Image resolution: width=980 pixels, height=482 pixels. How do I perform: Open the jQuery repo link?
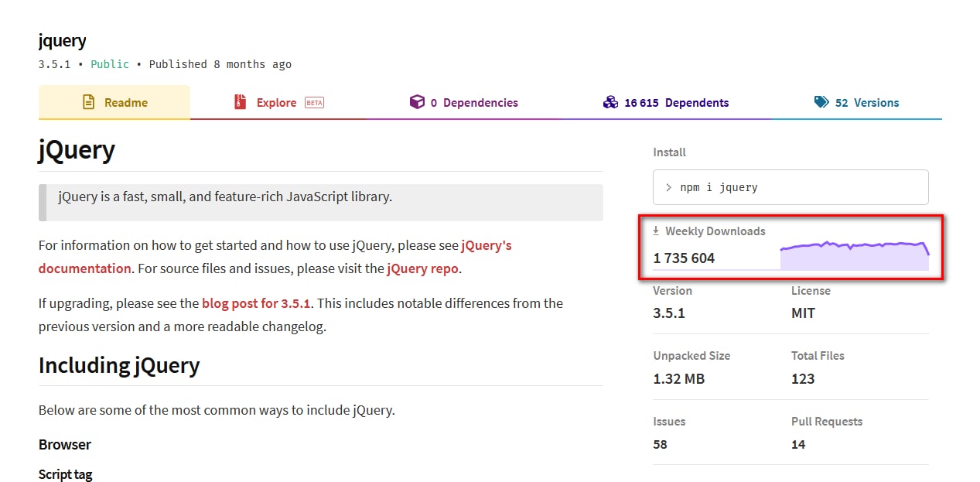point(423,268)
